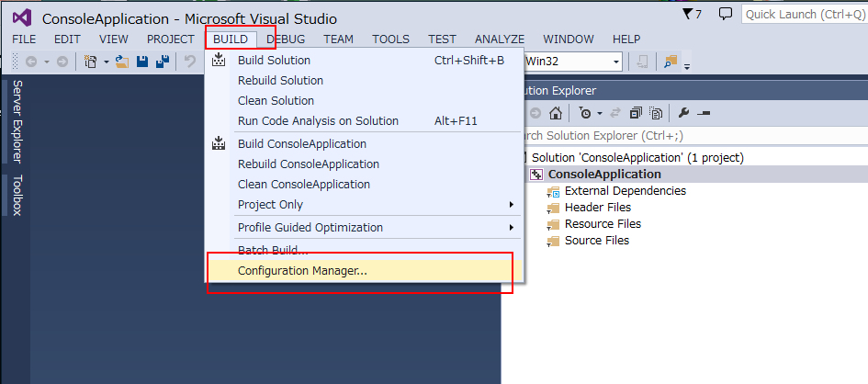Open the TEST menu
This screenshot has height=384, width=868.
[443, 40]
